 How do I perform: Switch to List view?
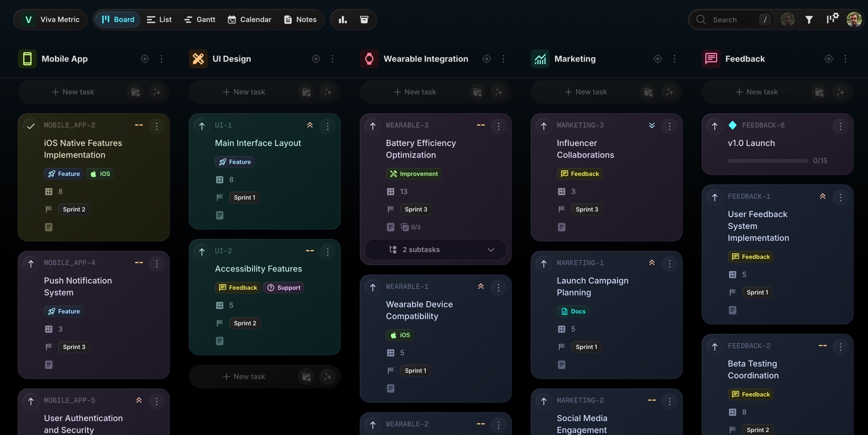click(159, 20)
